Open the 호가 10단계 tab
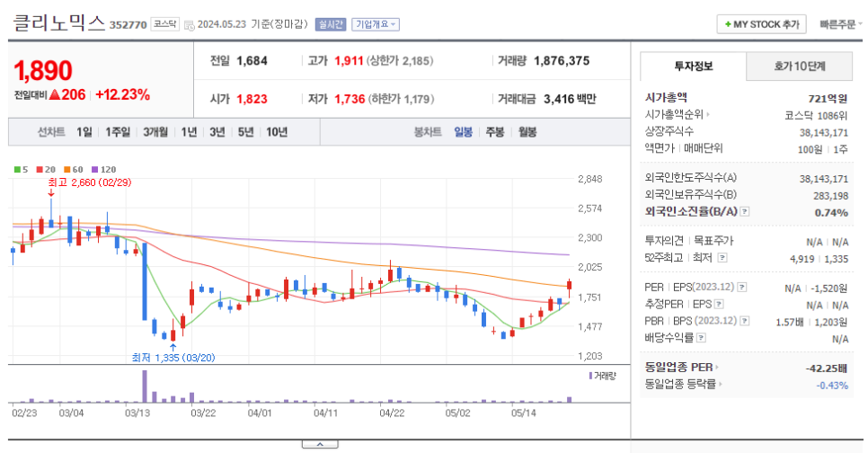868x453 pixels. coord(800,67)
